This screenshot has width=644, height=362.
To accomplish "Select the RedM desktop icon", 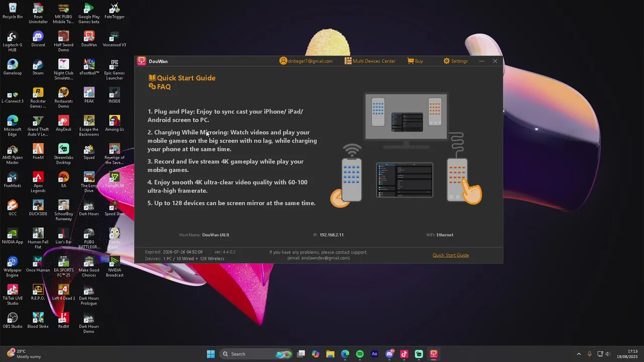I will (63, 321).
